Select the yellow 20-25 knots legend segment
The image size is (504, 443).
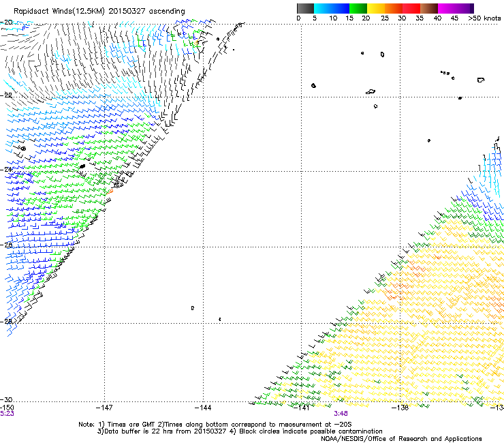pos(376,8)
